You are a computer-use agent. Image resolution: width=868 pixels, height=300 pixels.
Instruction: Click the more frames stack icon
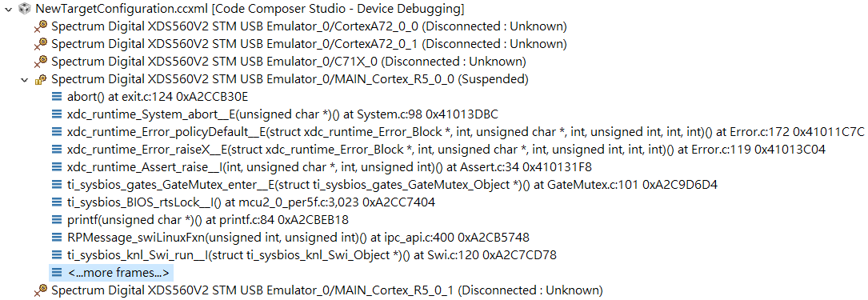(57, 273)
